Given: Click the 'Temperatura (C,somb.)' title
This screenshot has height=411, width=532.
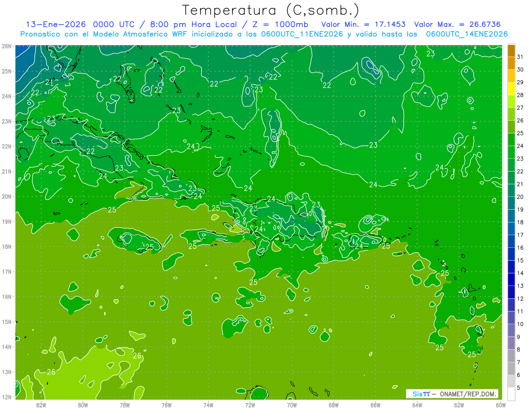Looking at the screenshot, I should click(x=271, y=10).
